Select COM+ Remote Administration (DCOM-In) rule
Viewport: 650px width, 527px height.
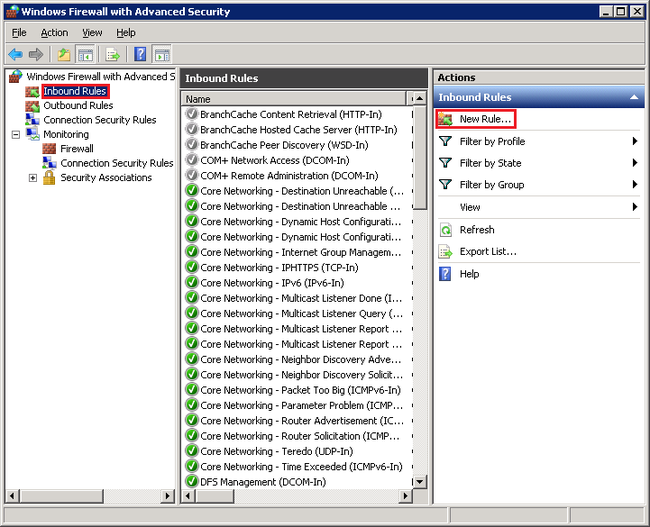point(289,176)
